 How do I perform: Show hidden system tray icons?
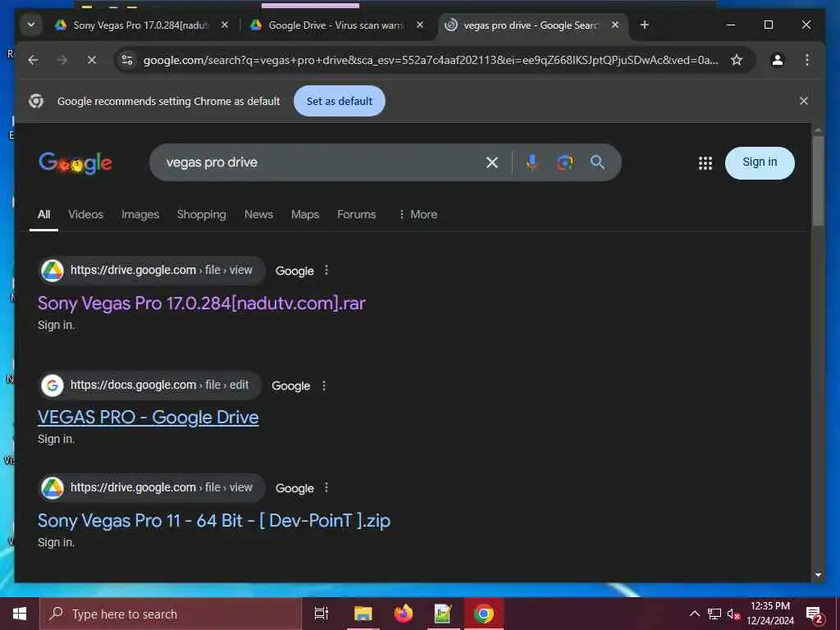coord(694,614)
